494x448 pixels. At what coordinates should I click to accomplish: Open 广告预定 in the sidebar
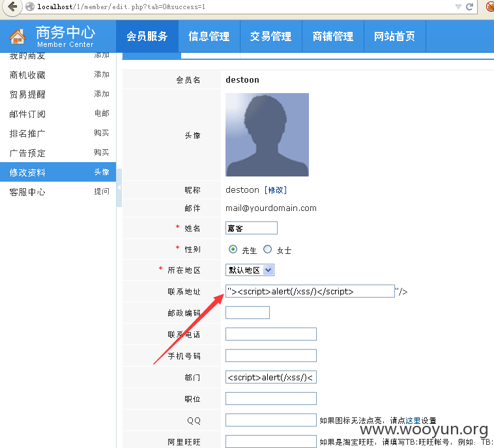coord(27,153)
